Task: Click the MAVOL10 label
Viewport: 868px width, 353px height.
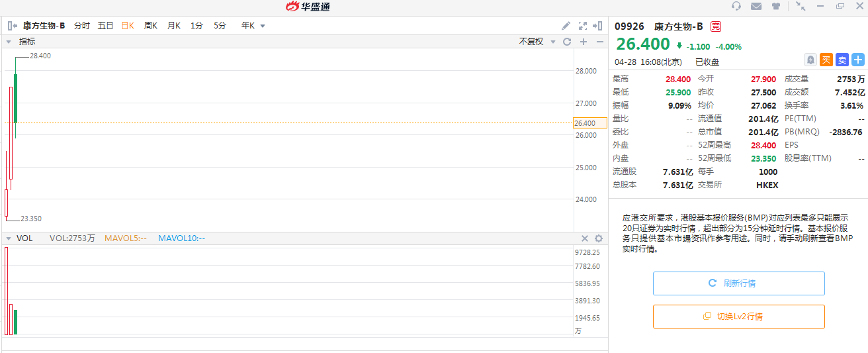Action: coord(182,238)
